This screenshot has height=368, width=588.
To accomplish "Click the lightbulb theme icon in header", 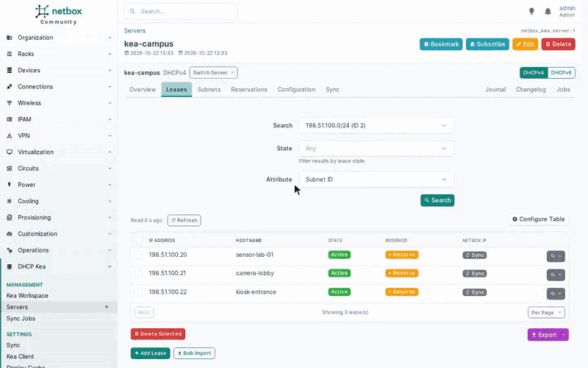I will [x=531, y=11].
